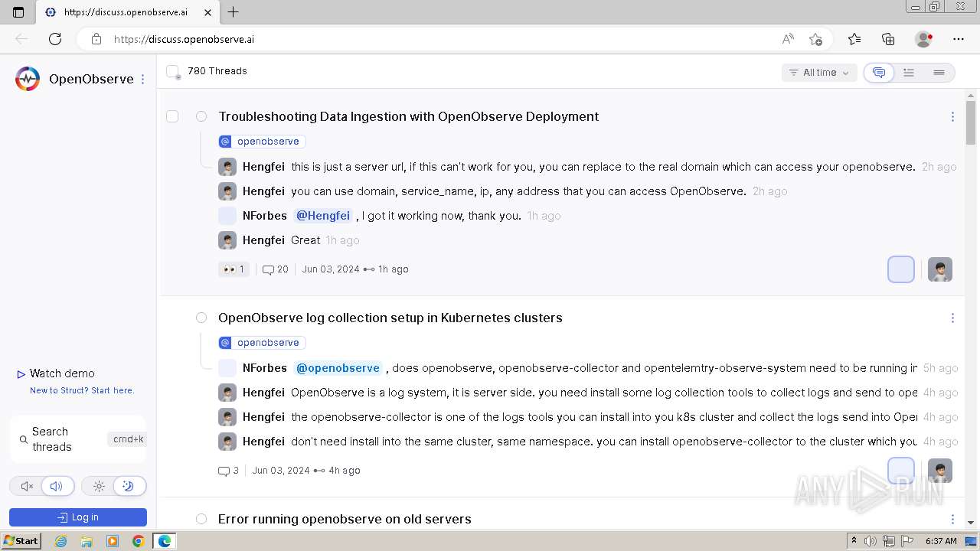
Task: Open the All time filter dropdown
Action: coord(819,73)
